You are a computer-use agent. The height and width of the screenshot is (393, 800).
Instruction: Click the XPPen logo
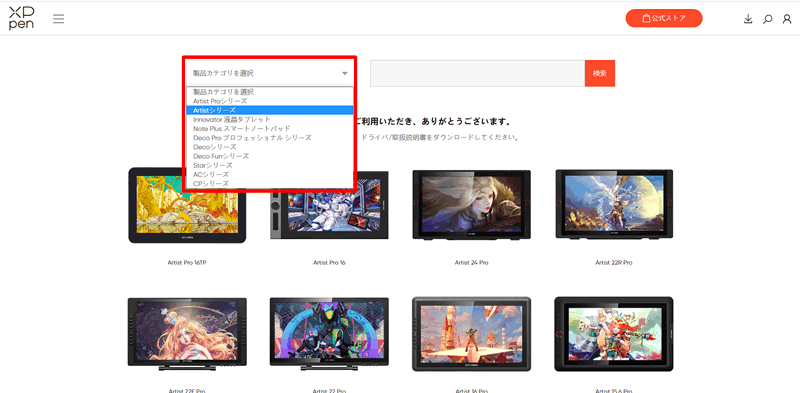21,19
